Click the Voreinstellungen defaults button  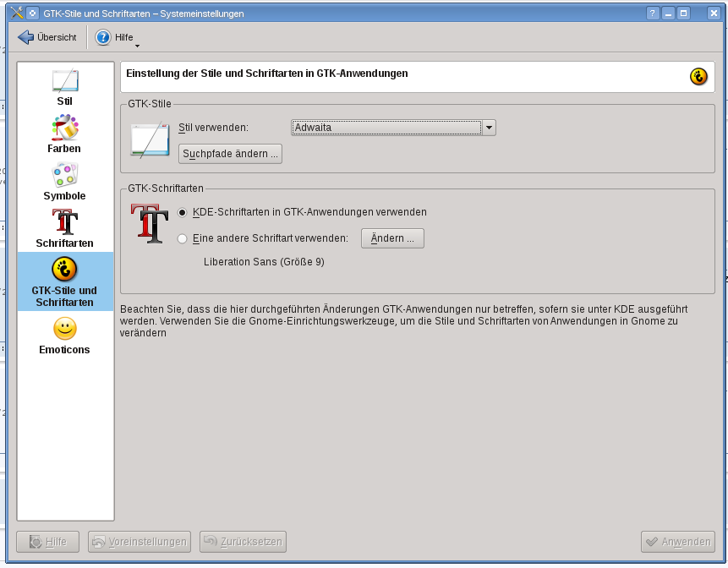(140, 542)
